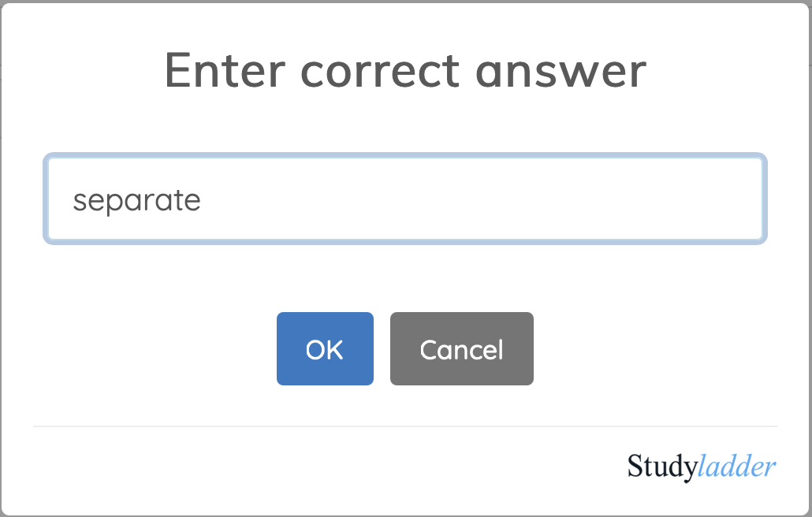Click the horizontal divider above the logo

click(404, 426)
